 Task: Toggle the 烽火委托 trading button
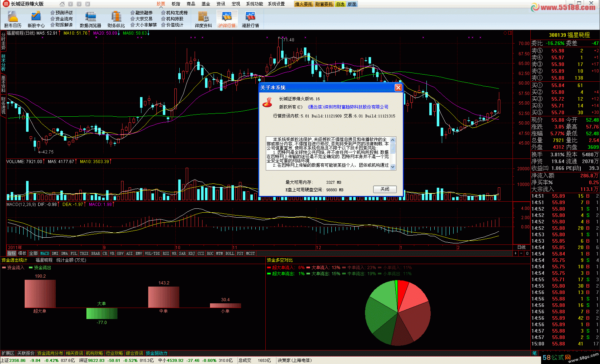pos(304,4)
